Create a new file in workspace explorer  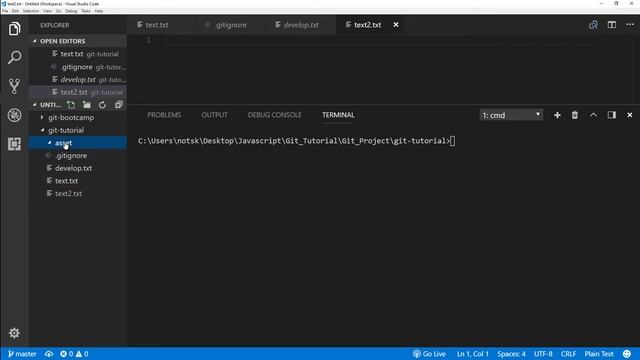click(71, 105)
